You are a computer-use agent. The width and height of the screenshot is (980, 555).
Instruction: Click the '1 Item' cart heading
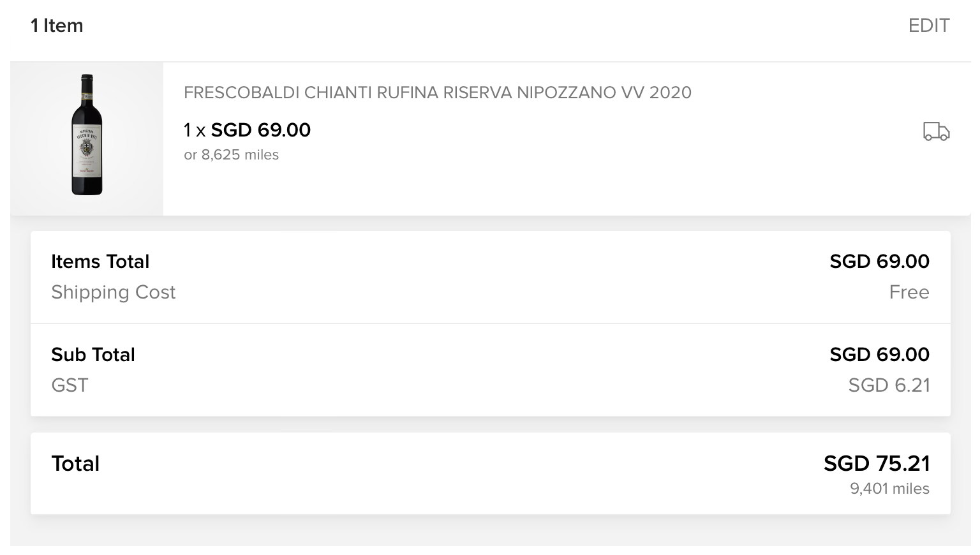tap(57, 26)
